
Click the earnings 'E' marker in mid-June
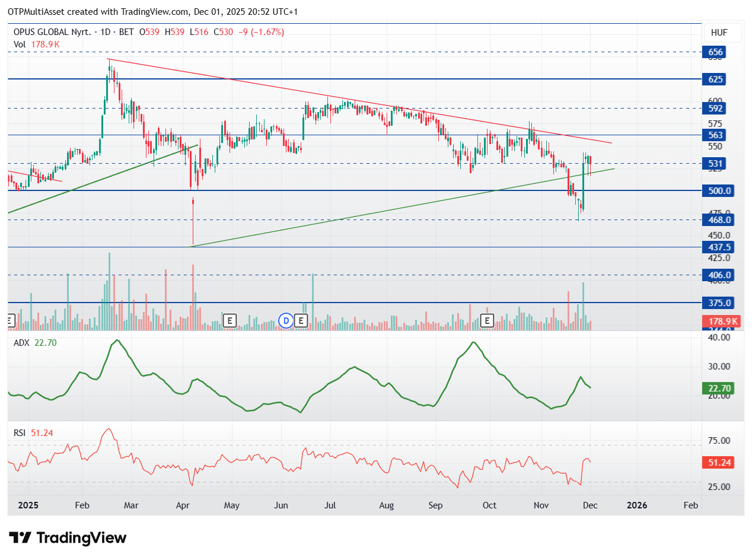pyautogui.click(x=301, y=321)
